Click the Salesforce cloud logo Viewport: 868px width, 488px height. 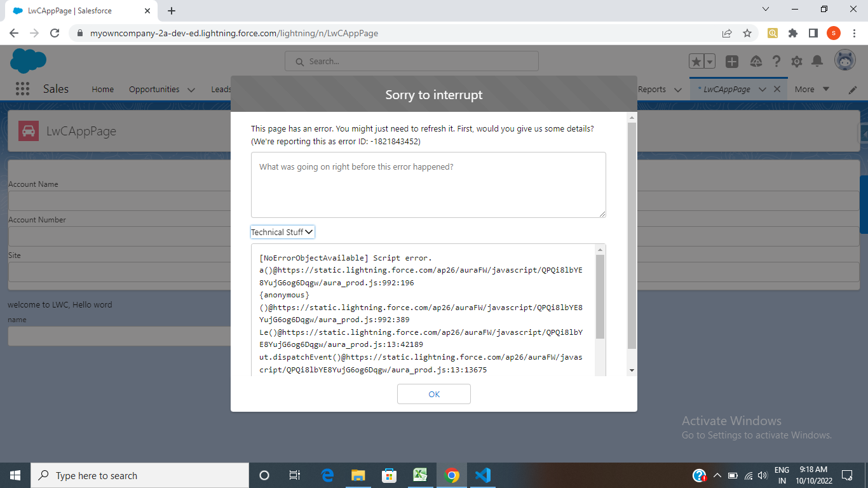point(28,61)
